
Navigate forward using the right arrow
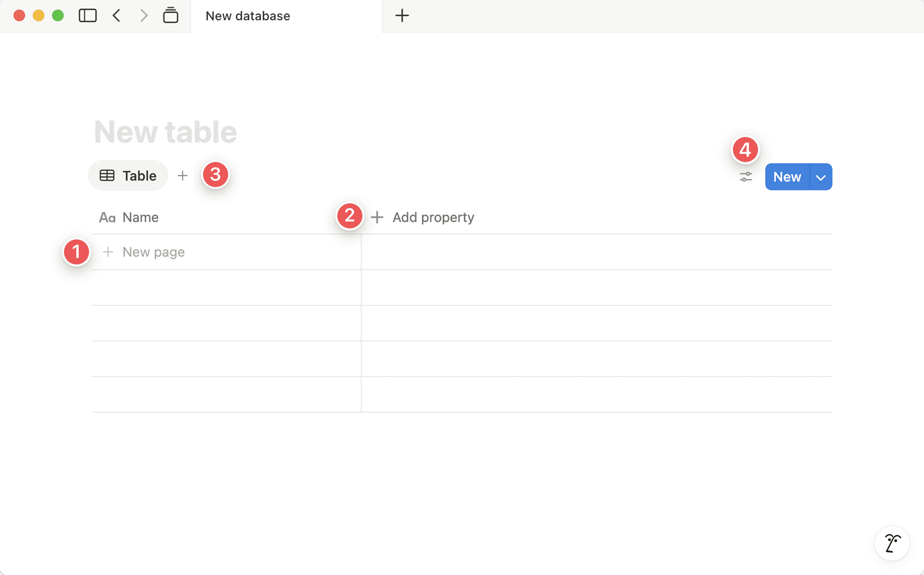(x=143, y=16)
